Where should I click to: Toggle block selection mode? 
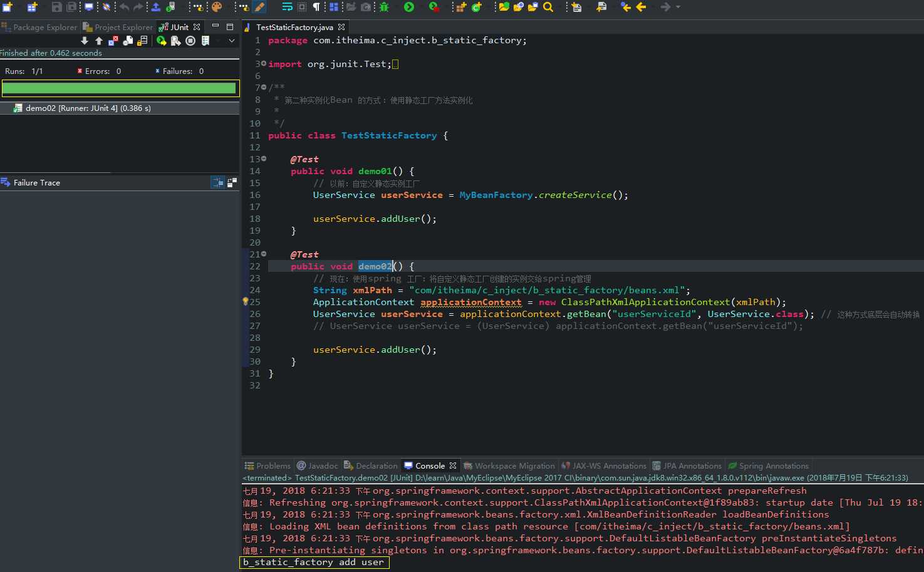tap(303, 7)
